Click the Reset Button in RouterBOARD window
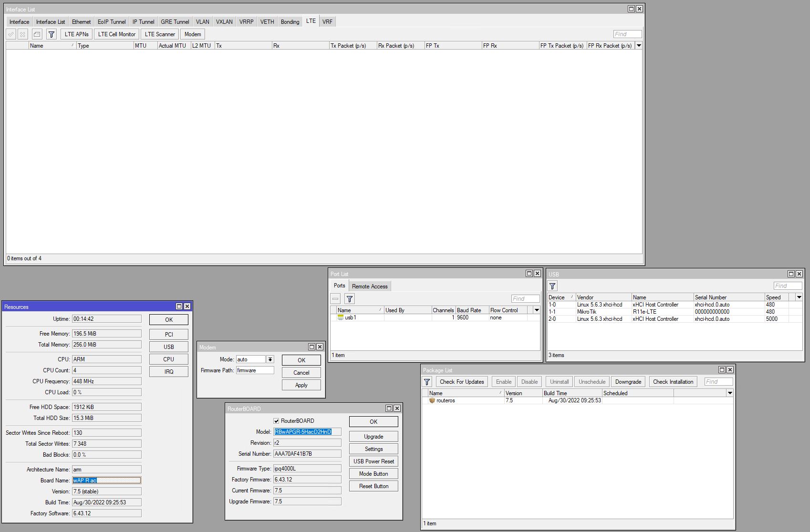This screenshot has height=532, width=810. click(374, 486)
